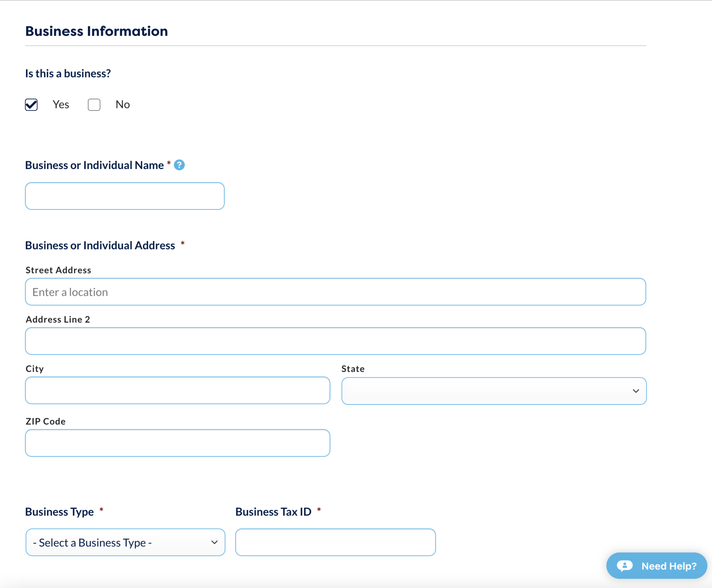Uncheck the Yes checkbox under Is this a business
The image size is (712, 588).
click(x=31, y=105)
